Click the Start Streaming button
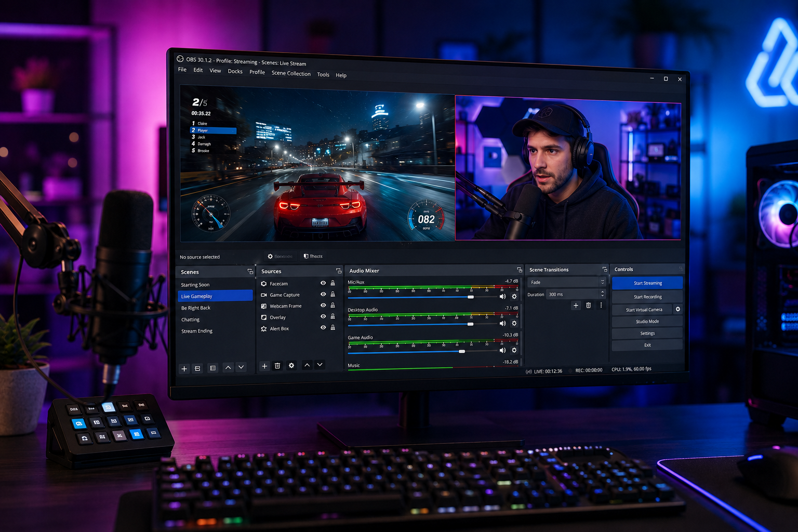798x532 pixels. (x=647, y=283)
